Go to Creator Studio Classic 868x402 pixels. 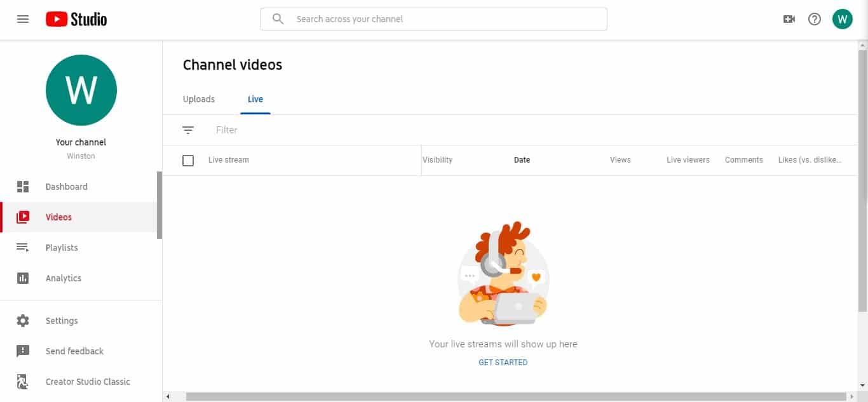click(x=88, y=382)
